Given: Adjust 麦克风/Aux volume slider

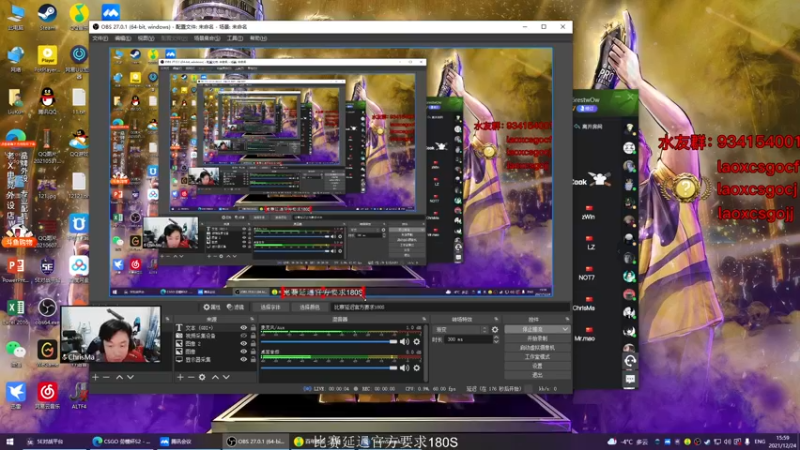Looking at the screenshot, I should coord(329,341).
